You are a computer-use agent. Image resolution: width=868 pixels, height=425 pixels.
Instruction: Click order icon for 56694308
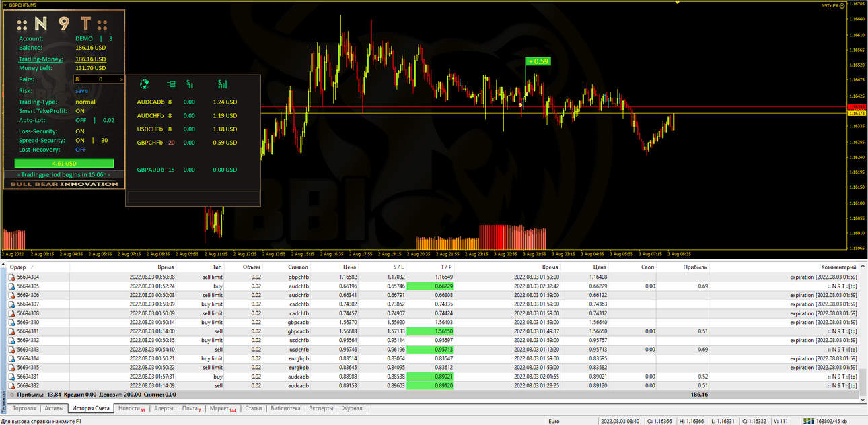[11, 313]
